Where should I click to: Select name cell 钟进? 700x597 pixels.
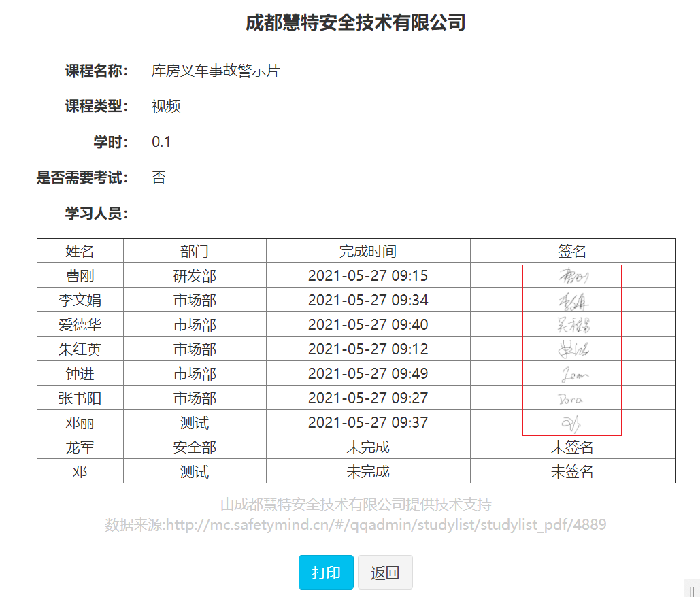click(80, 374)
